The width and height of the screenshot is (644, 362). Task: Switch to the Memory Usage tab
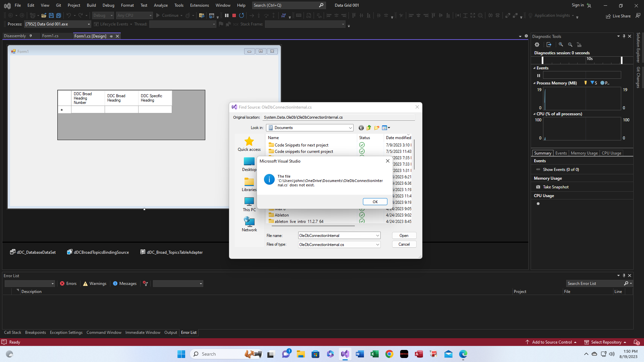584,153
